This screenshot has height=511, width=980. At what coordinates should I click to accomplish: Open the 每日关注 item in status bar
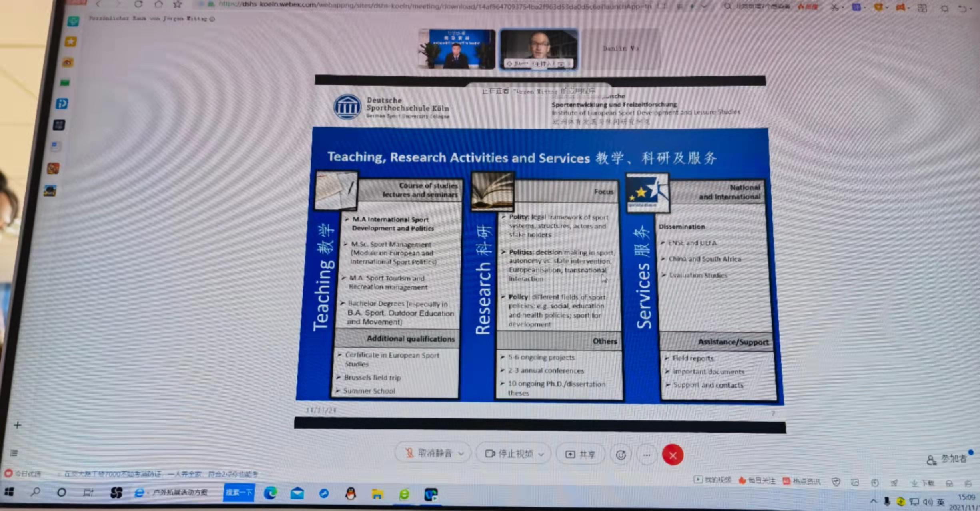757,481
